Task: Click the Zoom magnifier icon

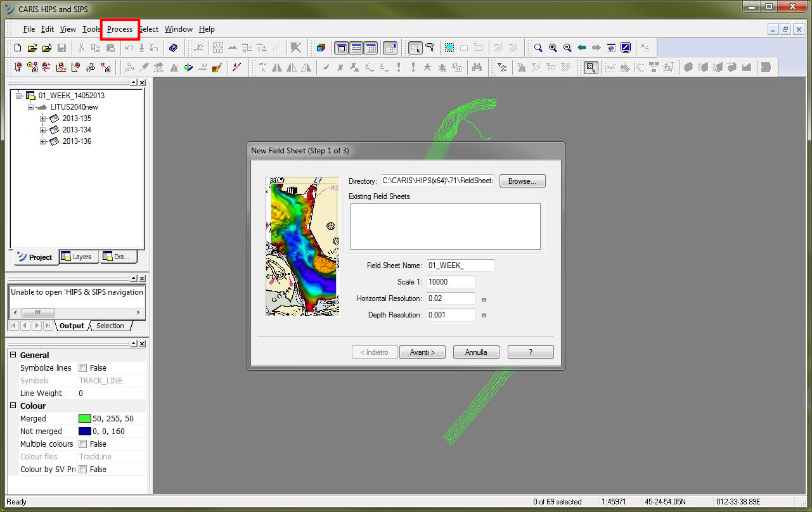Action: [x=538, y=48]
